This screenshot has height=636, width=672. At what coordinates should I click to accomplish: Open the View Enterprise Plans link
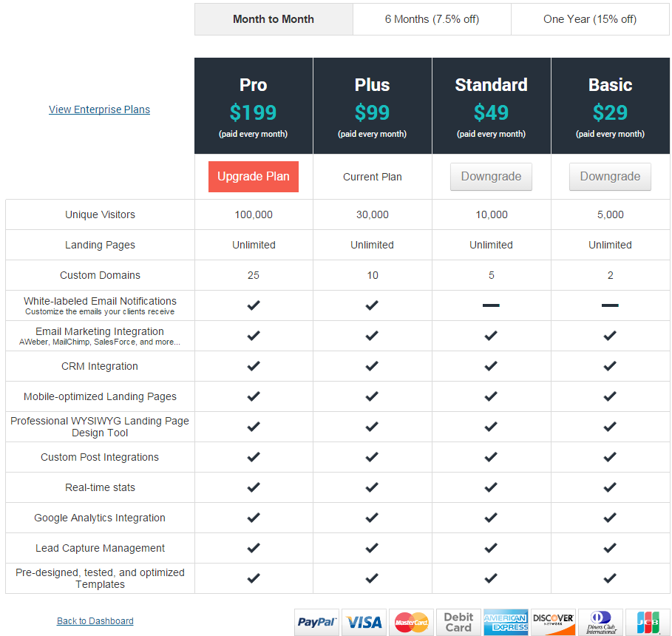click(99, 109)
